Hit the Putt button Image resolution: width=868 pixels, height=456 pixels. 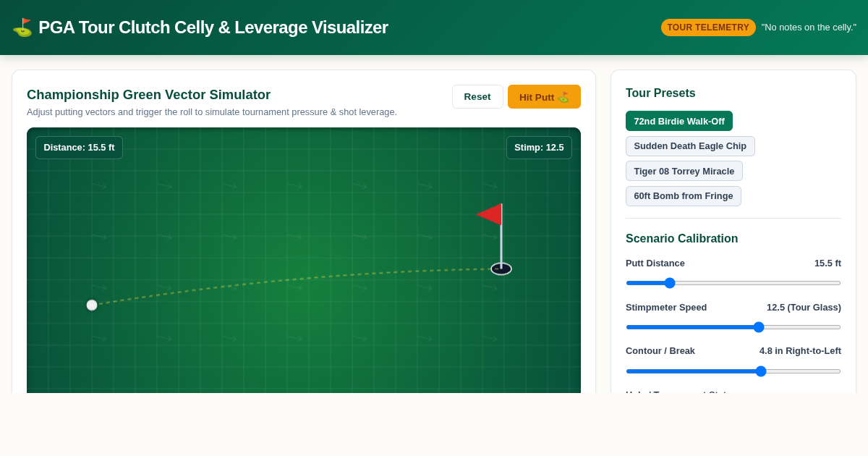[x=544, y=97]
